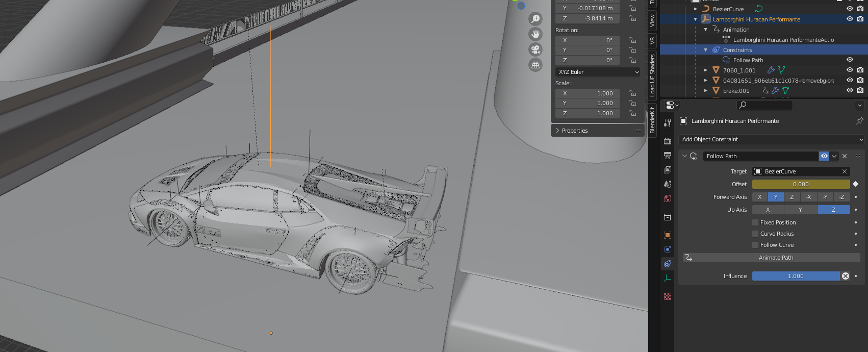This screenshot has width=868, height=352.
Task: Open the Render properties tab
Action: pos(668,141)
